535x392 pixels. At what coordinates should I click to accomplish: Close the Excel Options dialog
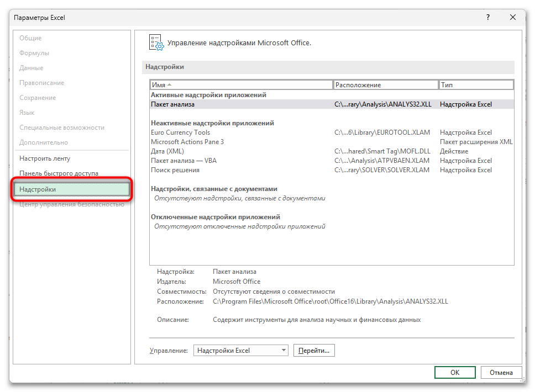pos(513,18)
